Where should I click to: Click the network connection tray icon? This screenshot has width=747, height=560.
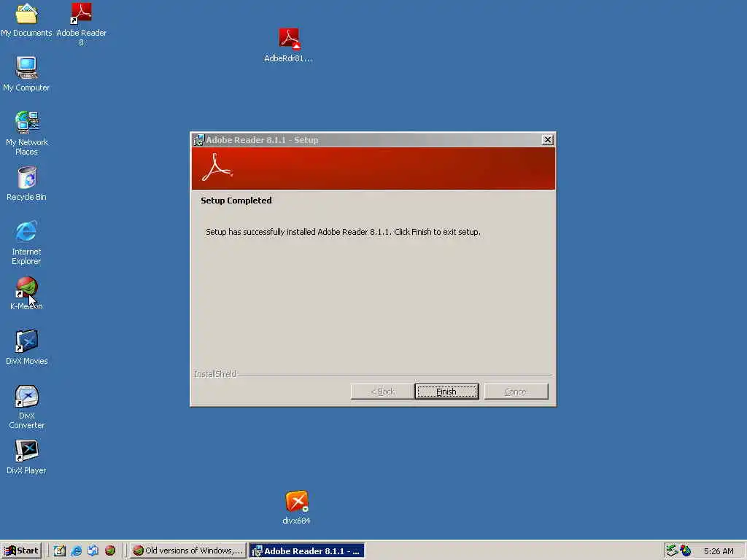pyautogui.click(x=672, y=551)
